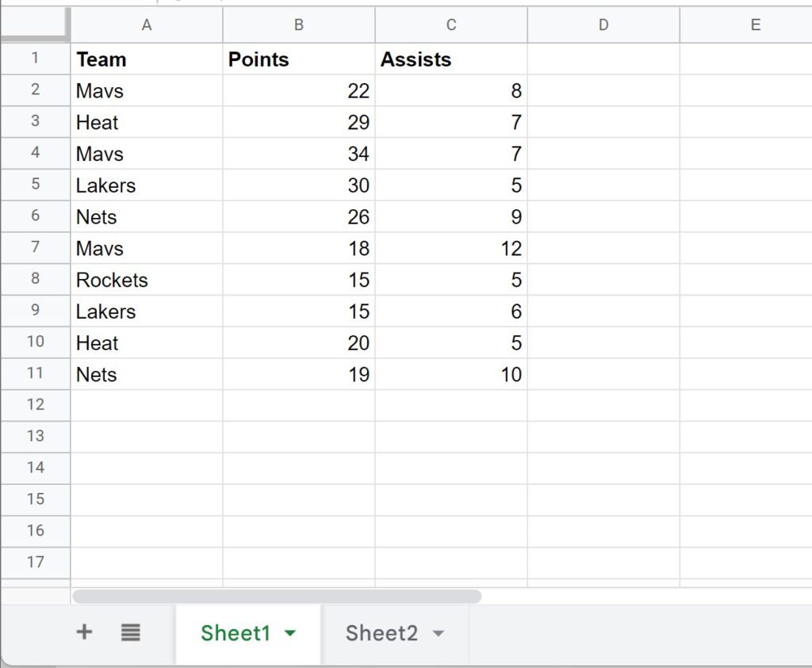Select column header D

click(603, 25)
